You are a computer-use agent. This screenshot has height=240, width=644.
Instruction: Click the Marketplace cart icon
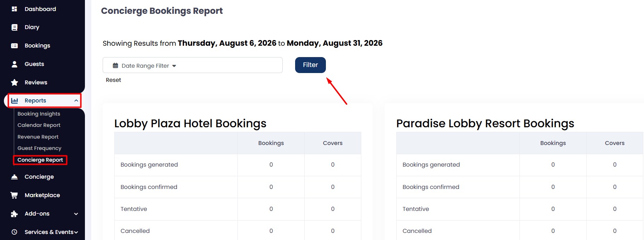(x=15, y=195)
